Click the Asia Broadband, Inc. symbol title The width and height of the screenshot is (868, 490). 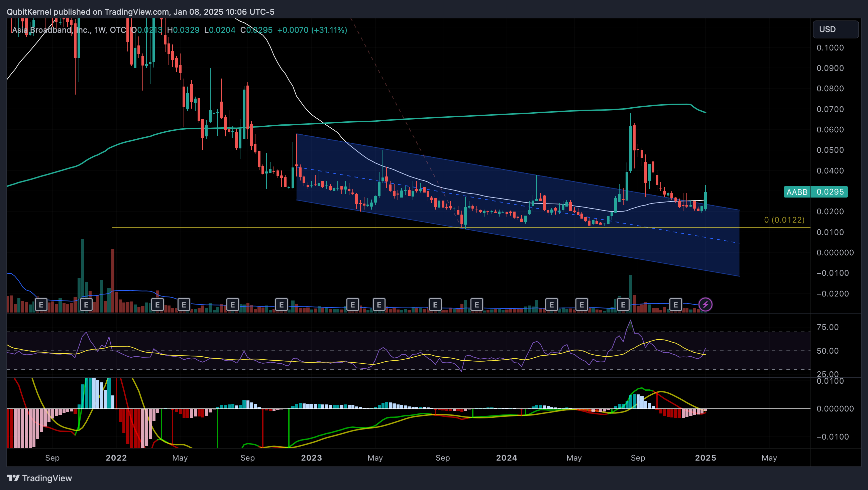click(51, 30)
